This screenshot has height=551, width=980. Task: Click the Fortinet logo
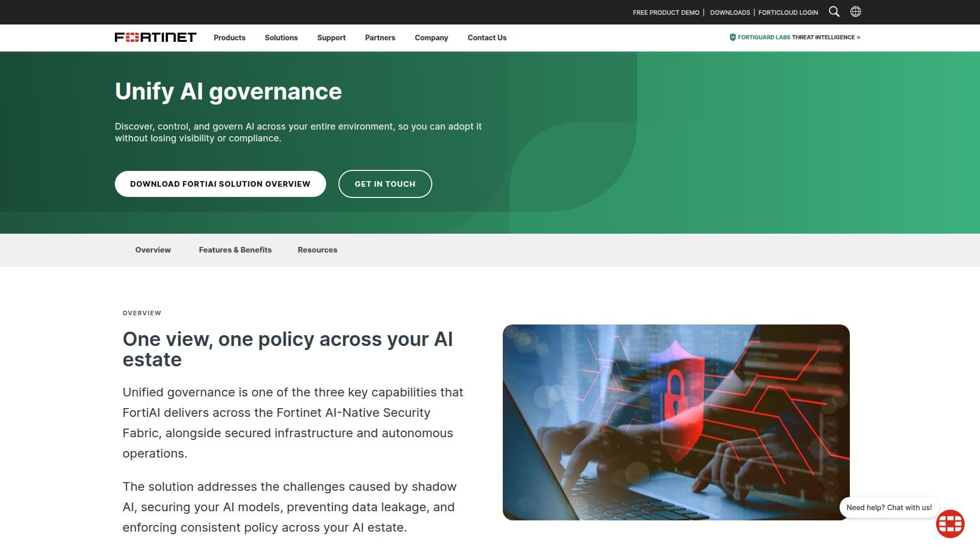coord(156,37)
